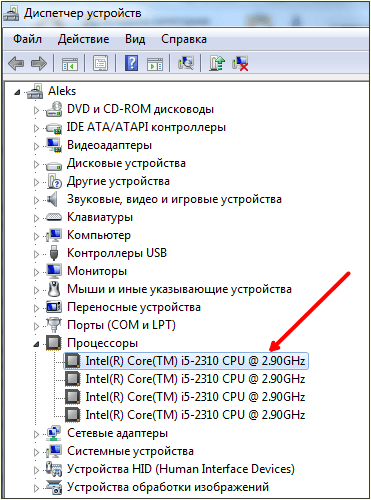This screenshot has width=371, height=500.
Task: Select the Порты (COM и LPT) label
Action: [x=121, y=325]
